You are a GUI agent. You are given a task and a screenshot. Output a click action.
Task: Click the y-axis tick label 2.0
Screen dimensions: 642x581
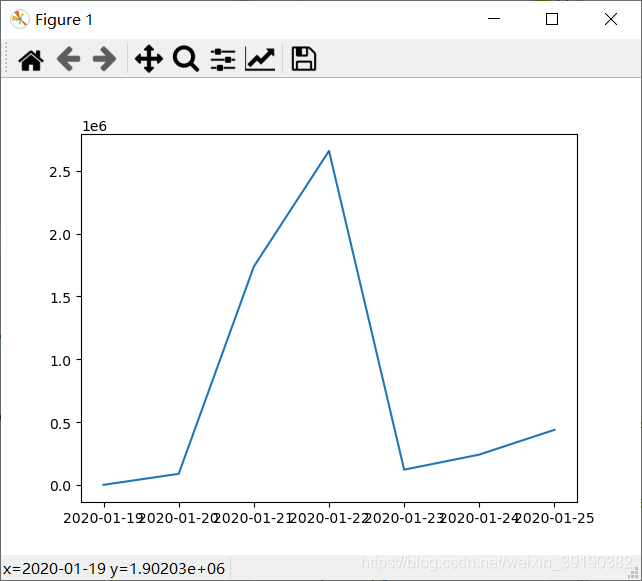[x=60, y=235]
